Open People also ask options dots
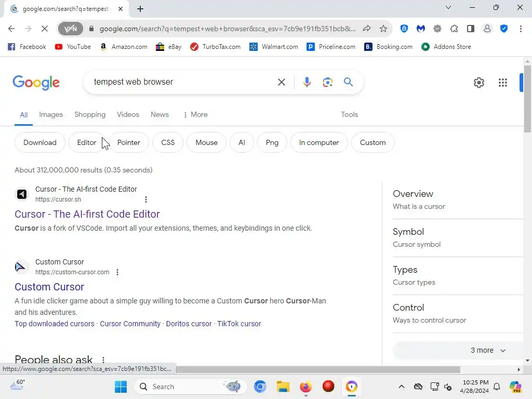The image size is (532, 399). 103,360
